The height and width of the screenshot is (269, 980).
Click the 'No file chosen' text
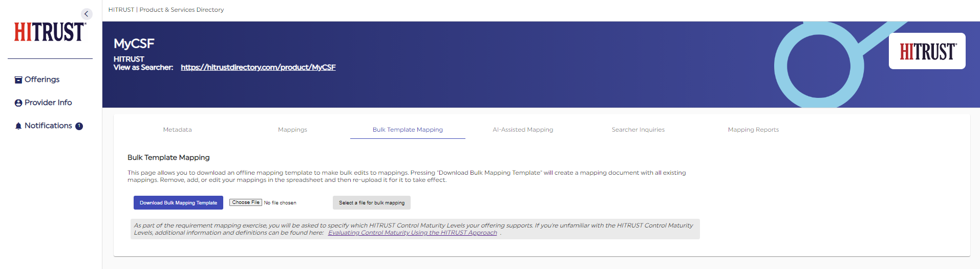click(280, 203)
